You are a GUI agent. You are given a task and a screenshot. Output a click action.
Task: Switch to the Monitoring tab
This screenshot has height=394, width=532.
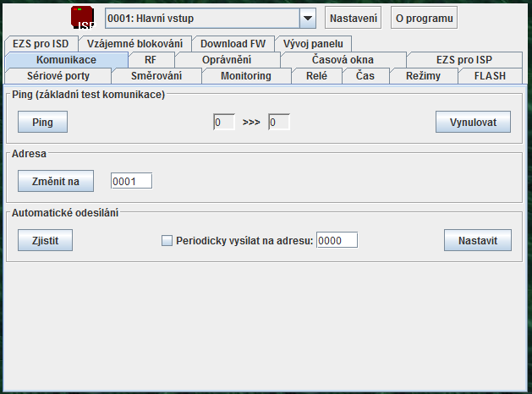point(245,76)
